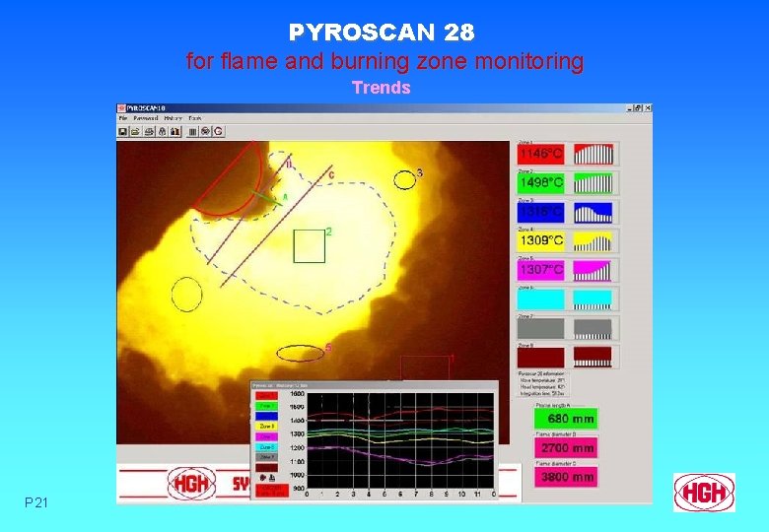Open the Zone 8 dark red mini trend graph

point(594,358)
